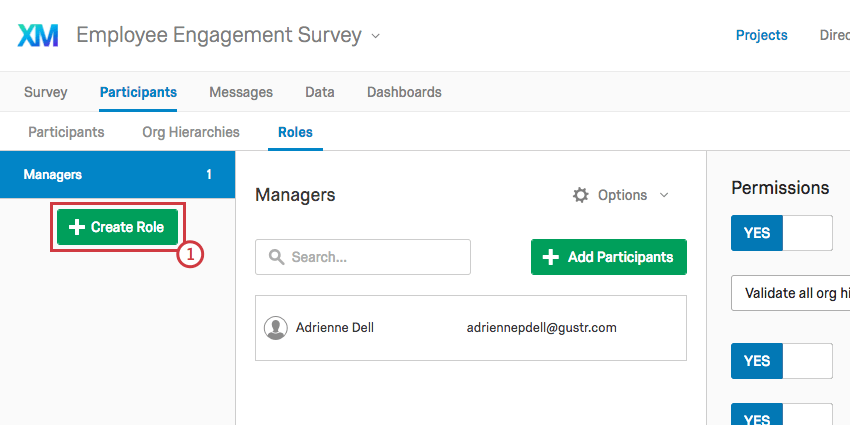Open the Projects link in header
Viewport: 850px width, 425px height.
(762, 35)
